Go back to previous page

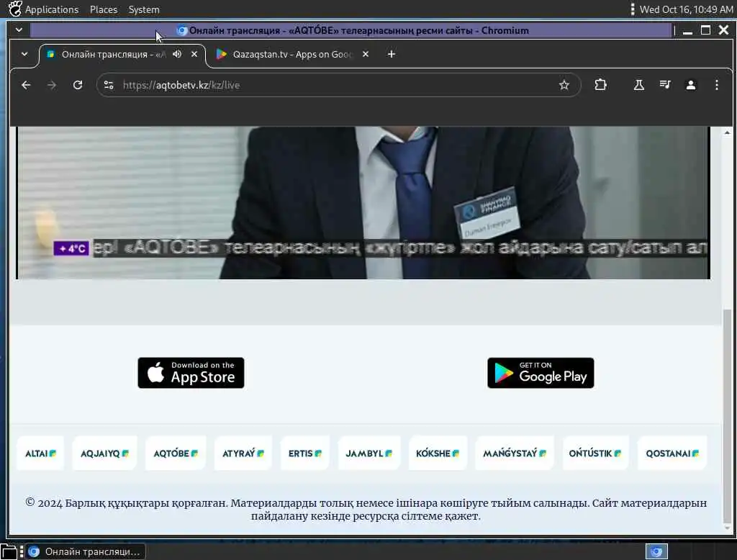(x=26, y=85)
